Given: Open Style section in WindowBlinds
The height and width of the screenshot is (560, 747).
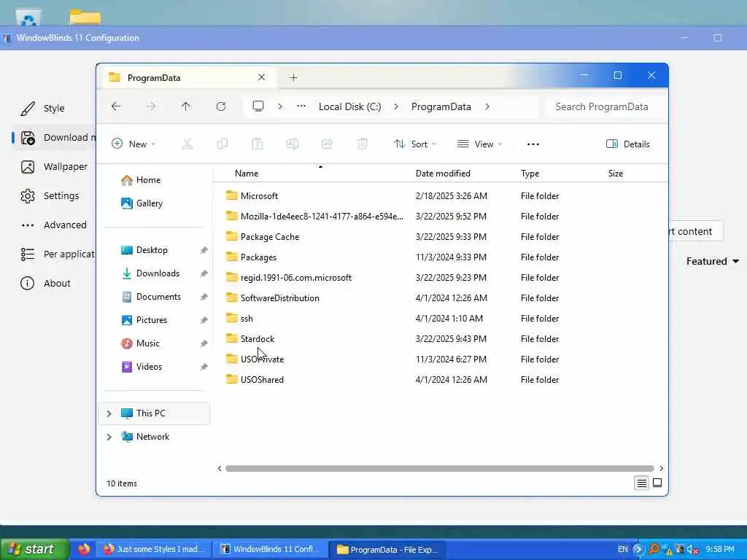Looking at the screenshot, I should click(54, 108).
